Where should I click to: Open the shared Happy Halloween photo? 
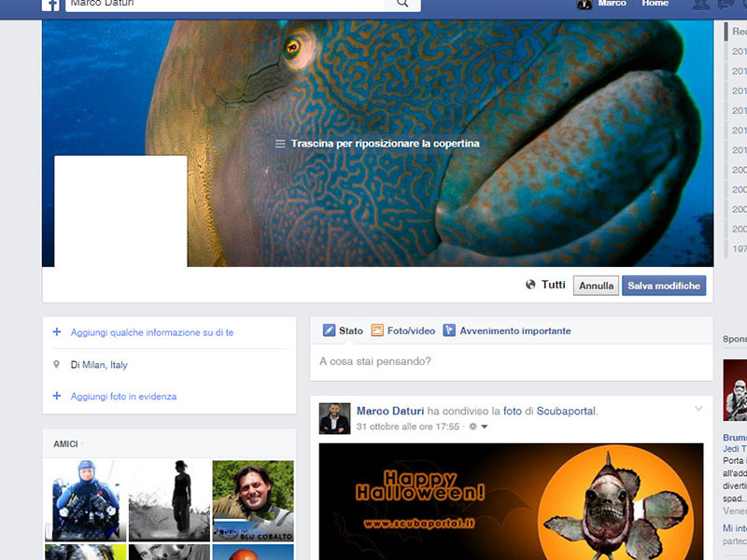(511, 501)
